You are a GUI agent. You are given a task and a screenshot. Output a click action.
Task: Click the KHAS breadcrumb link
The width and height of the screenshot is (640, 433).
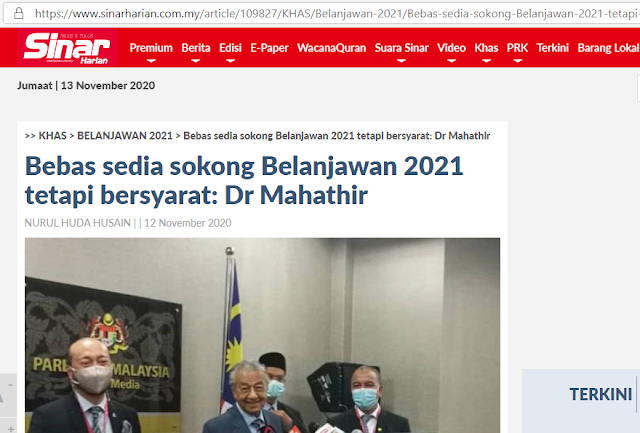52,136
